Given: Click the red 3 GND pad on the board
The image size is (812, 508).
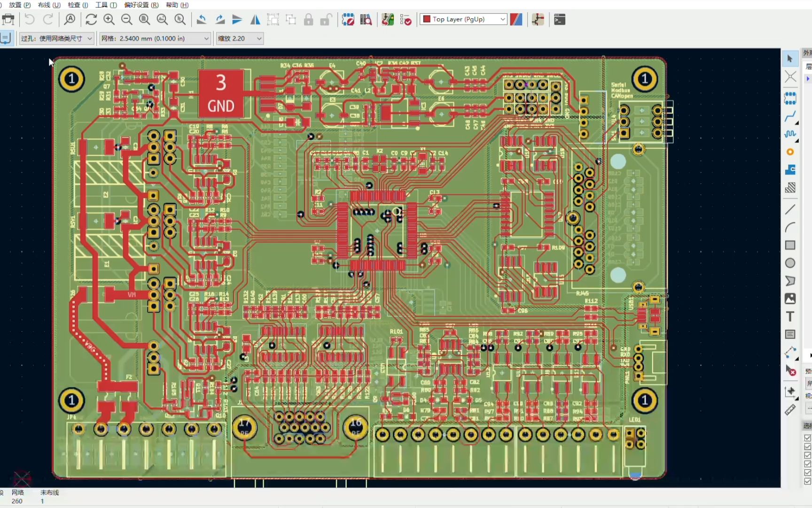Looking at the screenshot, I should point(221,94).
